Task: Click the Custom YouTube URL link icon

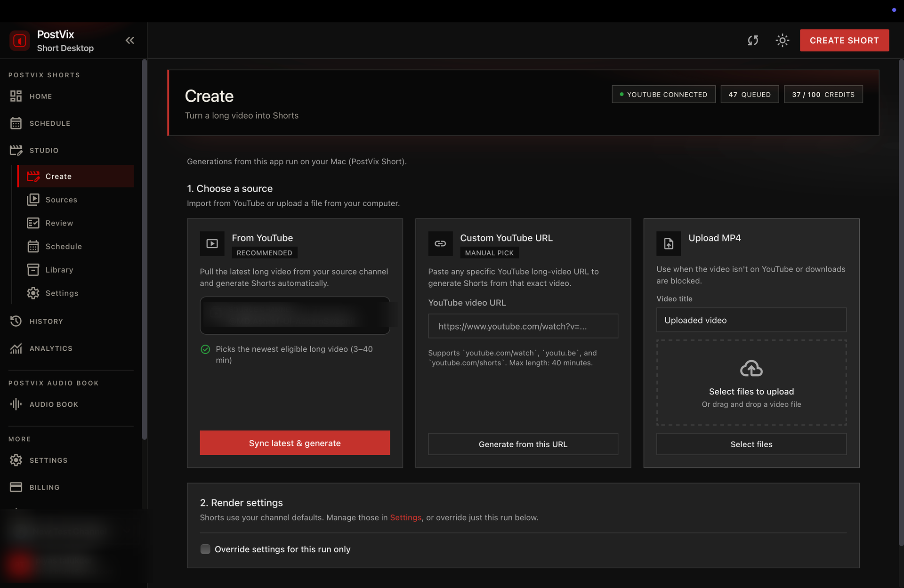Action: (440, 243)
